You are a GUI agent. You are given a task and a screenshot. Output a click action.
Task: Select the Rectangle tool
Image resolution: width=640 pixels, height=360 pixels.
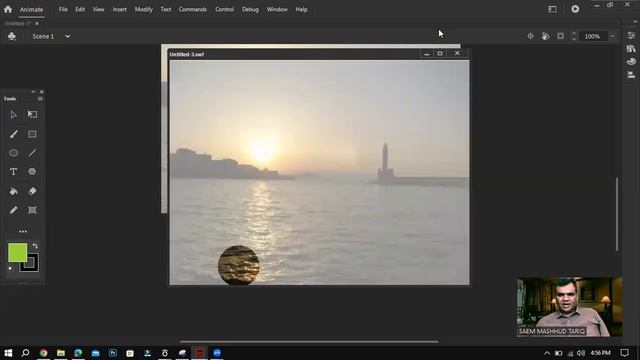[x=32, y=134]
